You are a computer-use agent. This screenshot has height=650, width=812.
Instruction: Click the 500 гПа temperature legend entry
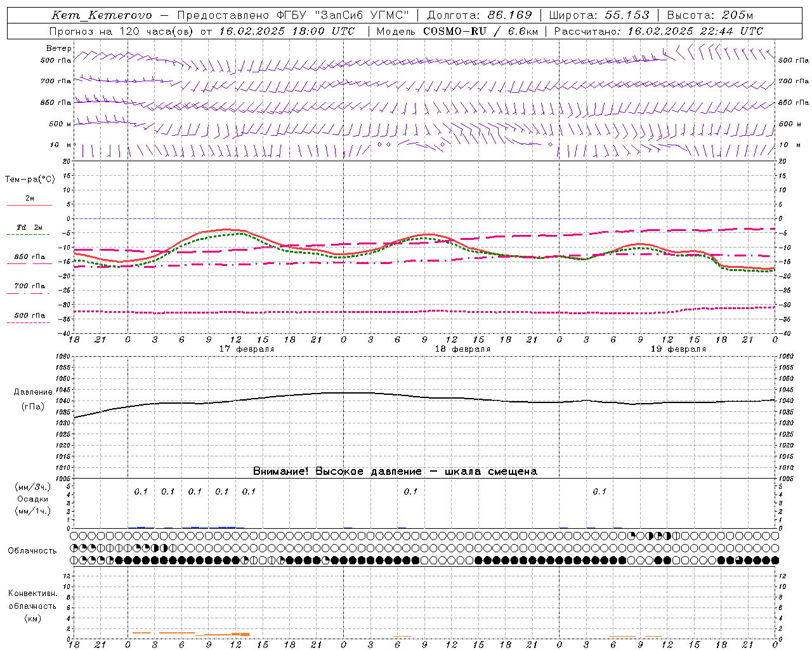(30, 315)
